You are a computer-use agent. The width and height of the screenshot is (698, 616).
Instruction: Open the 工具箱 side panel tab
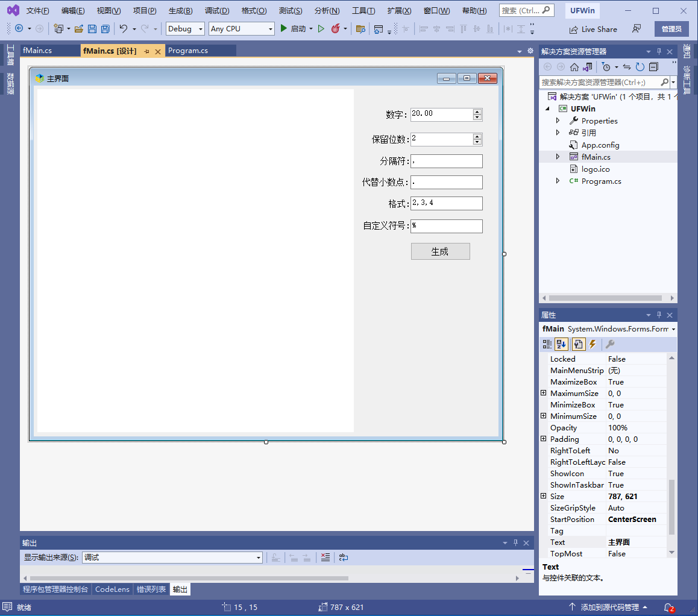pyautogui.click(x=10, y=55)
